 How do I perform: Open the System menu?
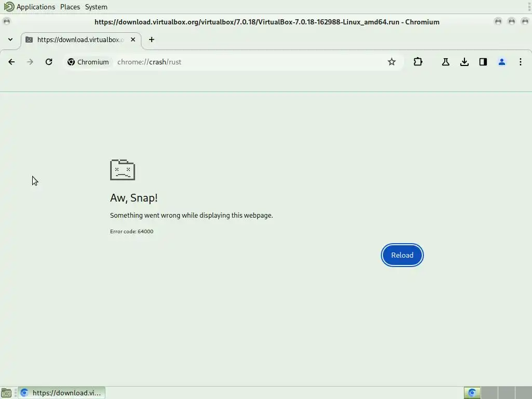[x=96, y=7]
